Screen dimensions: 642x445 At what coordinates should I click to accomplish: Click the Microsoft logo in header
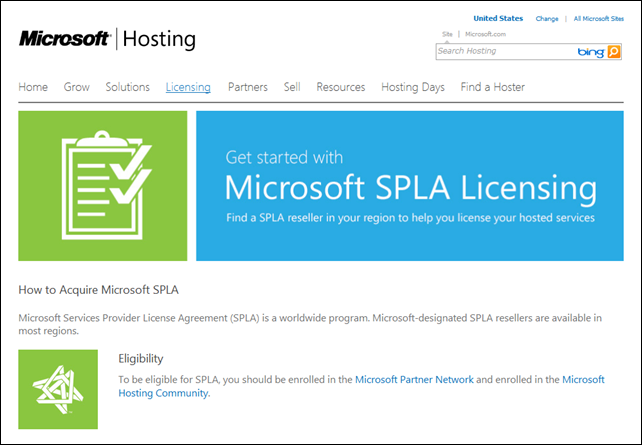(x=65, y=39)
